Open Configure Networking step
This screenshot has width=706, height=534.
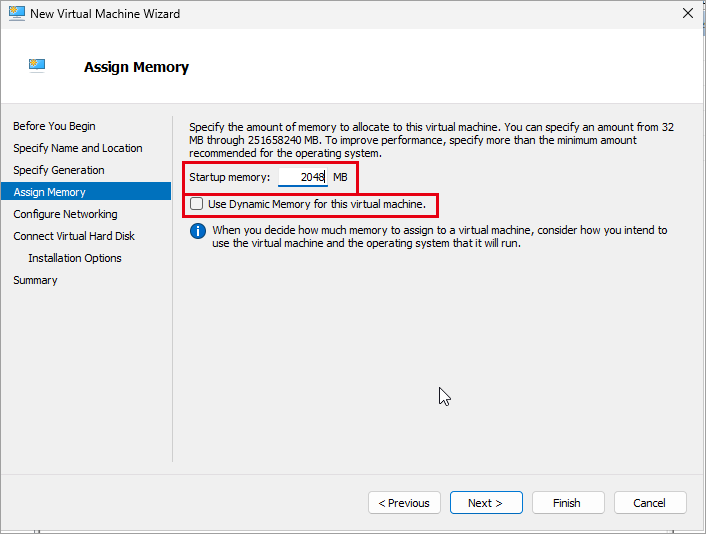click(x=65, y=214)
